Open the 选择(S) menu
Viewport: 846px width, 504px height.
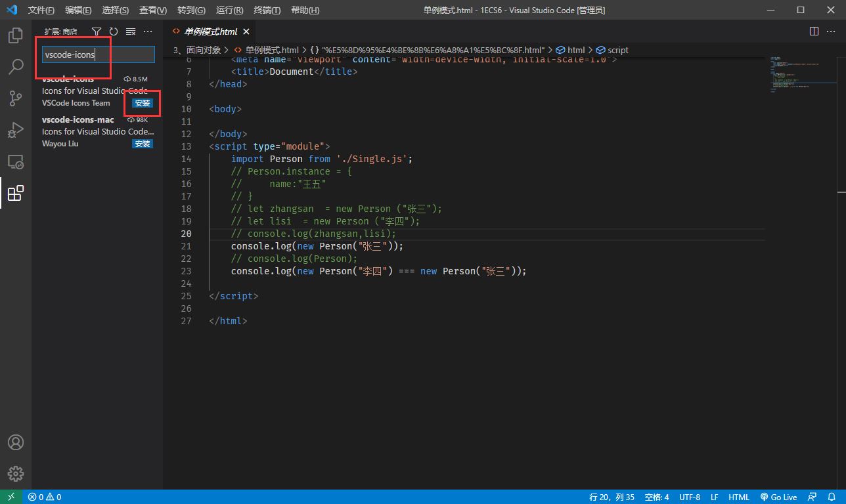(x=116, y=10)
